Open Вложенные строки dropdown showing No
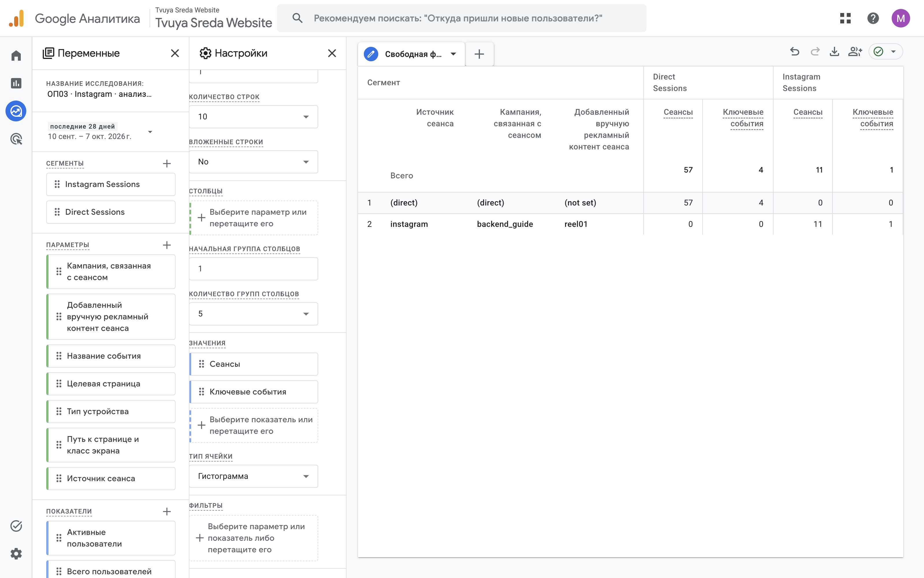This screenshot has width=924, height=578. [254, 162]
